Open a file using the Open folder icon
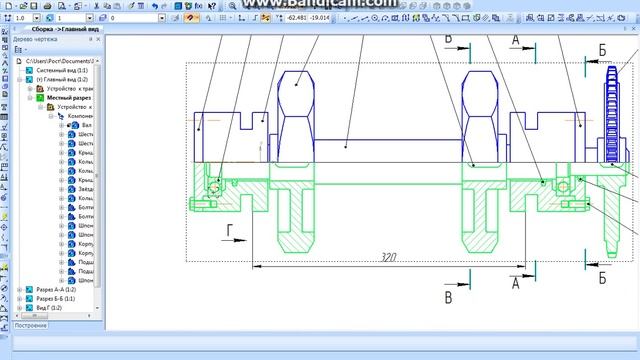This screenshot has height=360, width=640. click(x=23, y=6)
